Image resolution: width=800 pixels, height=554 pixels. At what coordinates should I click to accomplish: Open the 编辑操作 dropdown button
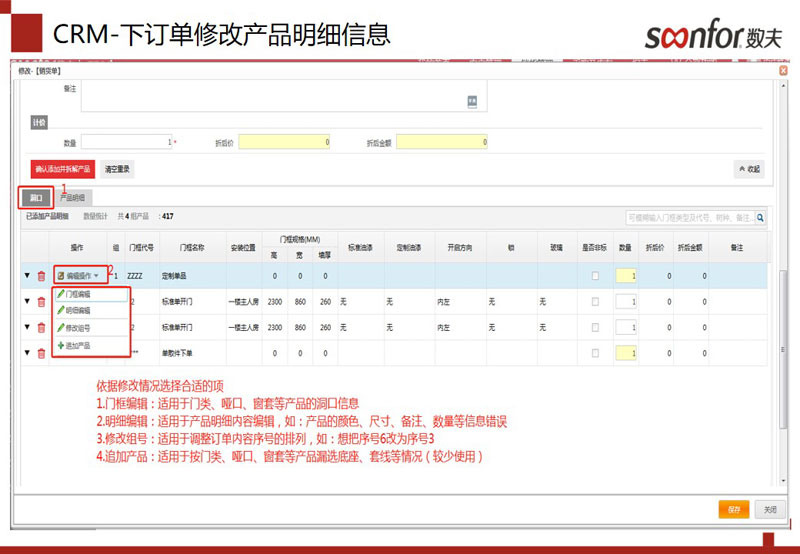[78, 275]
